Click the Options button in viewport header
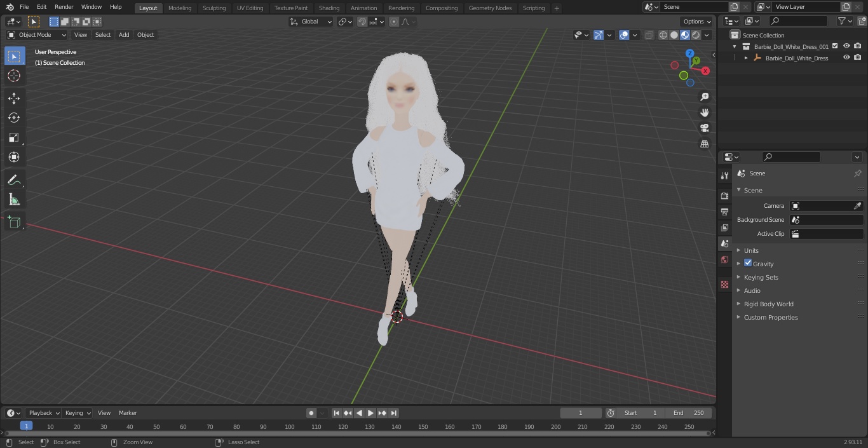868x448 pixels. pyautogui.click(x=697, y=22)
